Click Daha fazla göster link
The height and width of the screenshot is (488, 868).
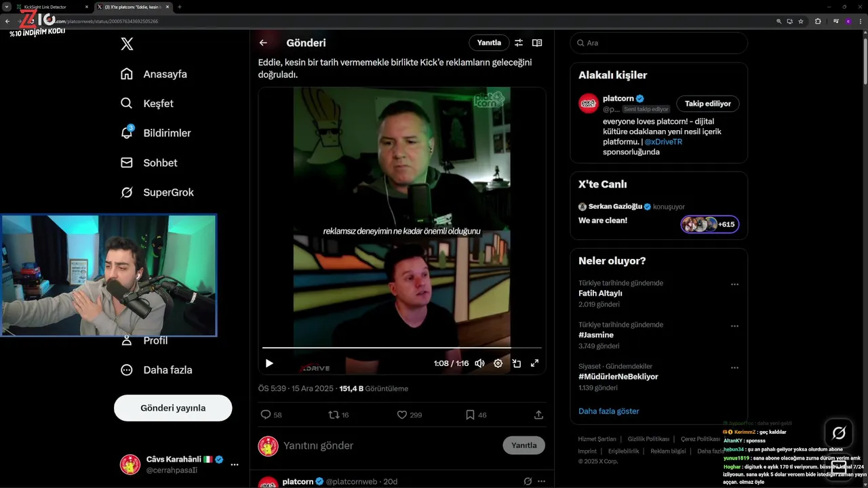[x=609, y=411]
